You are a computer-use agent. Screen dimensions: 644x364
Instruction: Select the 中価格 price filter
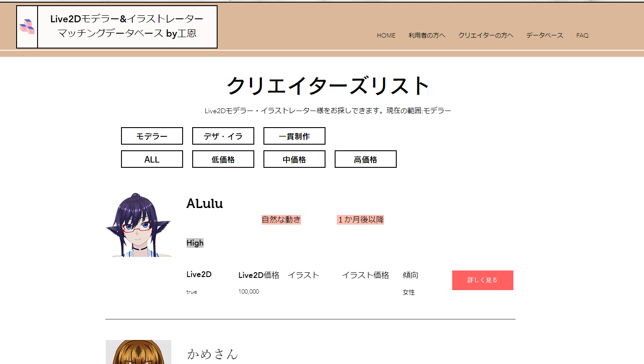(x=294, y=159)
